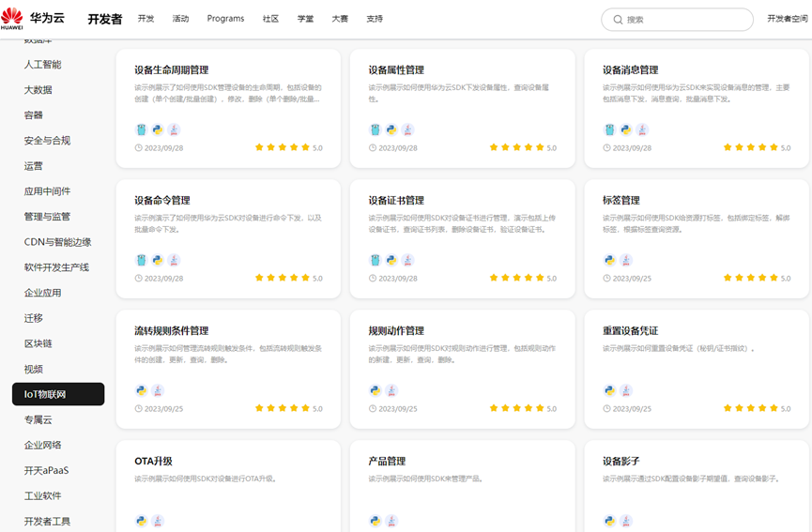Click the Python icon on 设备命令管理 card
The image size is (812, 532).
158,260
